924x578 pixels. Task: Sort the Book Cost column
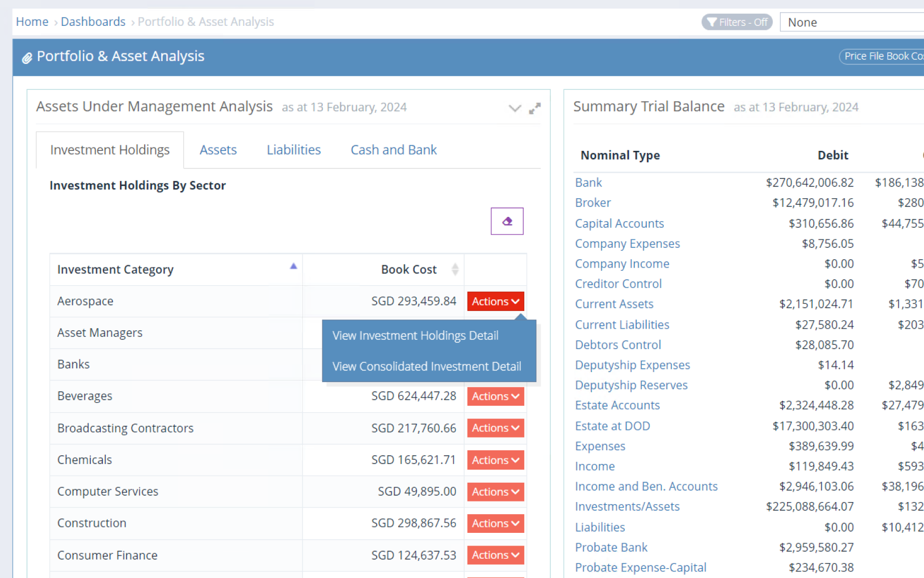454,269
